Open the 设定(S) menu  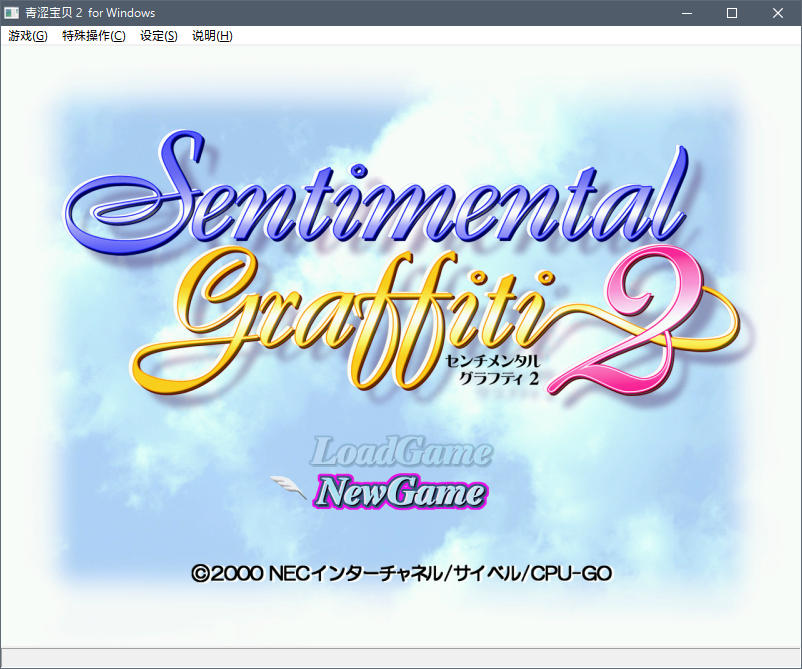point(159,36)
